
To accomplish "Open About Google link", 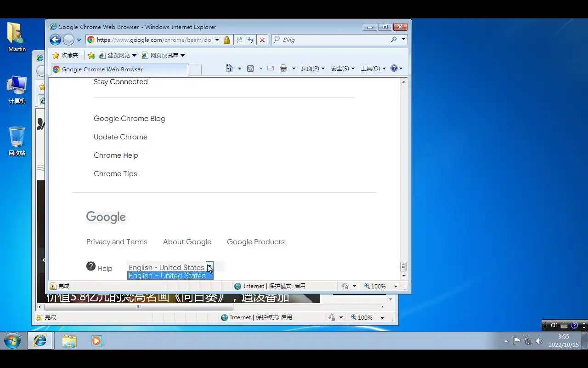I will click(x=187, y=242).
